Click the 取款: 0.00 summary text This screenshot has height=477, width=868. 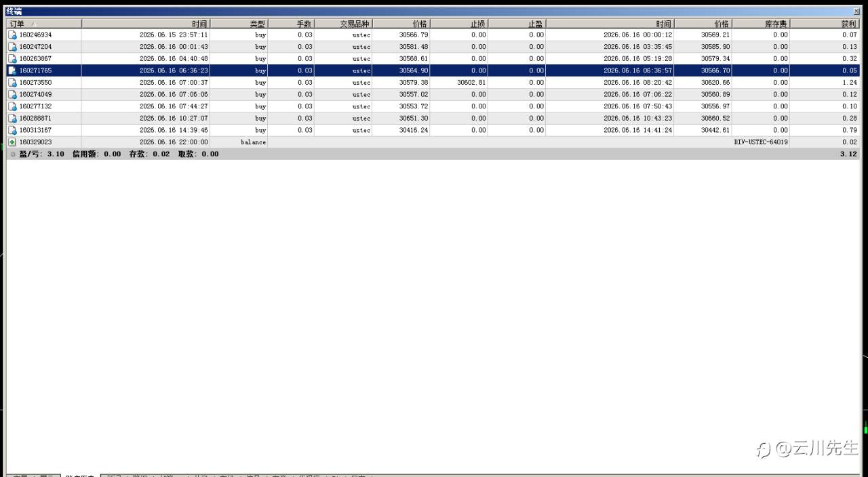tap(199, 154)
